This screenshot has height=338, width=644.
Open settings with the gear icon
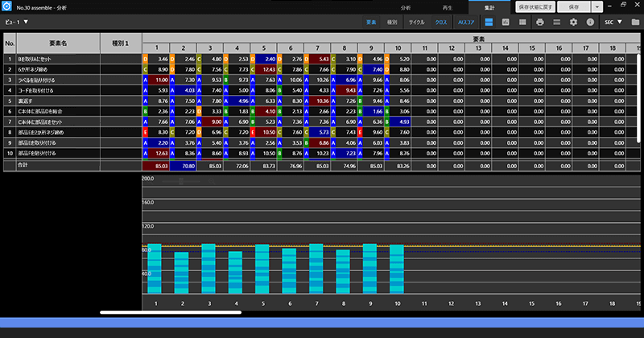(x=574, y=22)
